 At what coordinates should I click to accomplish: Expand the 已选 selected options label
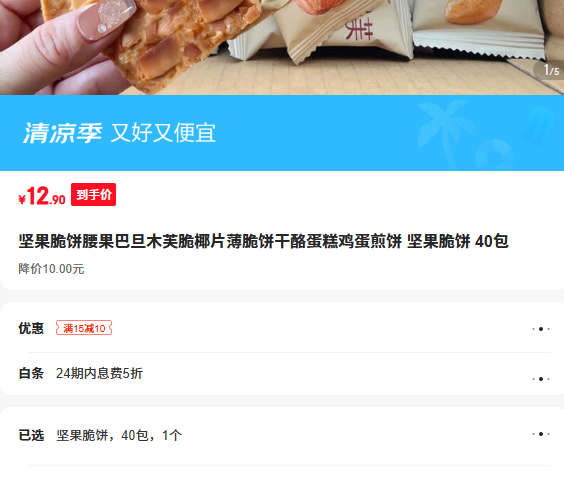coord(31,435)
